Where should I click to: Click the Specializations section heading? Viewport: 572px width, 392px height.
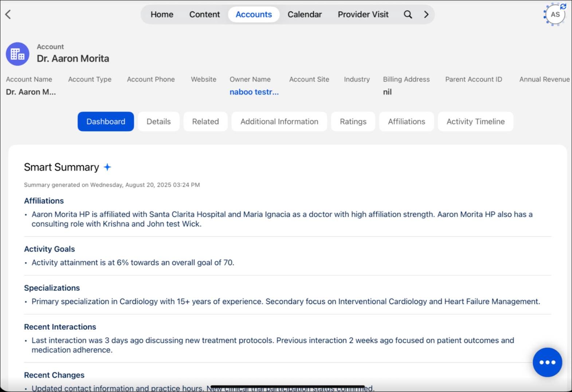tap(52, 288)
